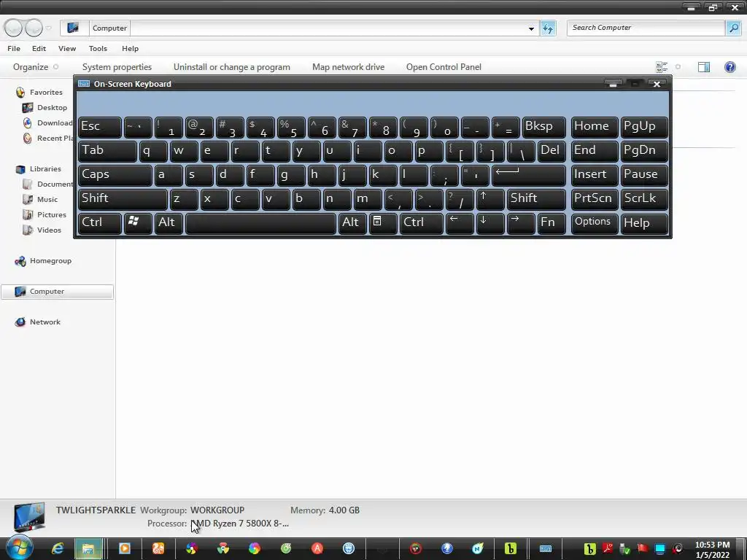Click the right arrow key on keyboard
The image size is (747, 560).
coord(520,223)
